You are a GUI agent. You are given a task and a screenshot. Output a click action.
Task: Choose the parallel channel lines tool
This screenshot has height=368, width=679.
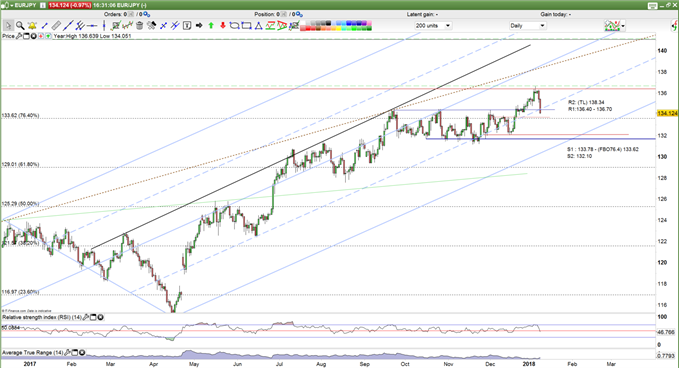coord(80,26)
